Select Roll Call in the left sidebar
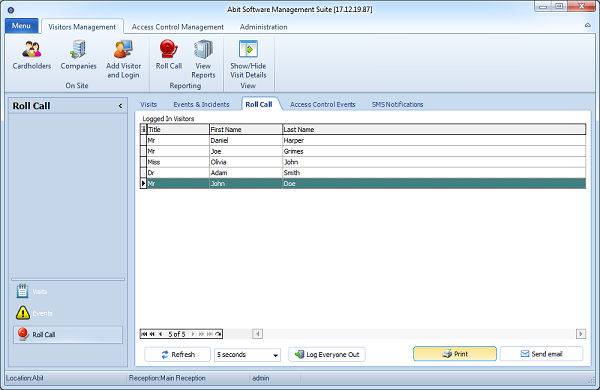The width and height of the screenshot is (600, 390). (68, 335)
